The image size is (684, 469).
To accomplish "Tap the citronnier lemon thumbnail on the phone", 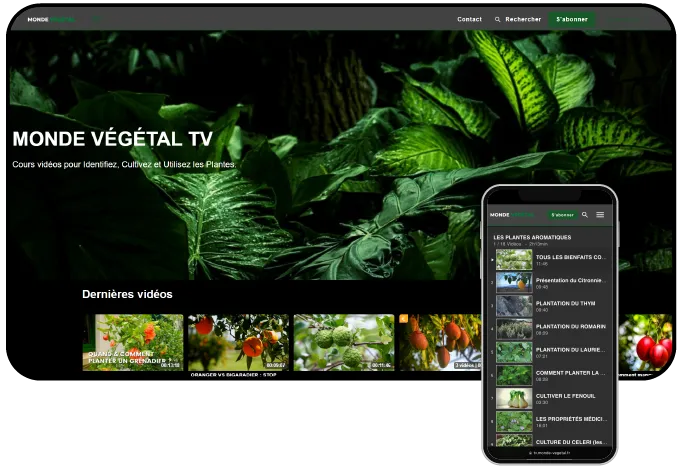I will coord(514,283).
